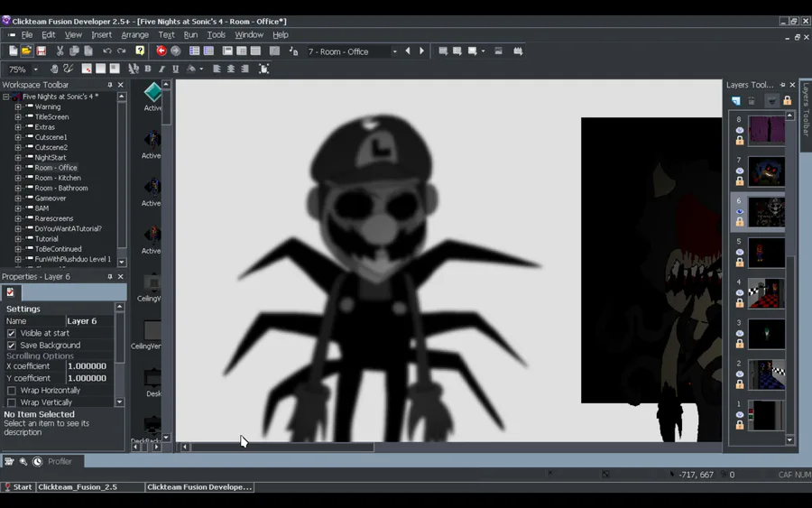
Task: Click the new layer icon in Layers Toolbar
Action: (736, 101)
